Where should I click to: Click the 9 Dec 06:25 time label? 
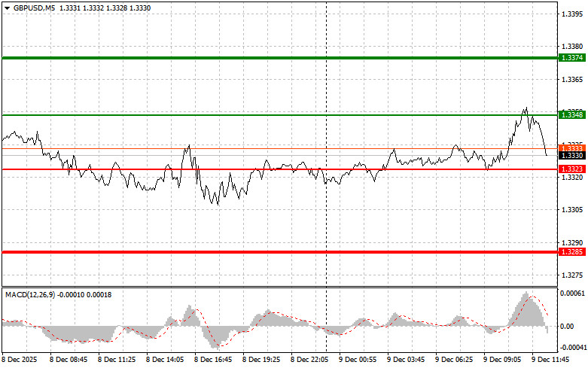tap(454, 360)
